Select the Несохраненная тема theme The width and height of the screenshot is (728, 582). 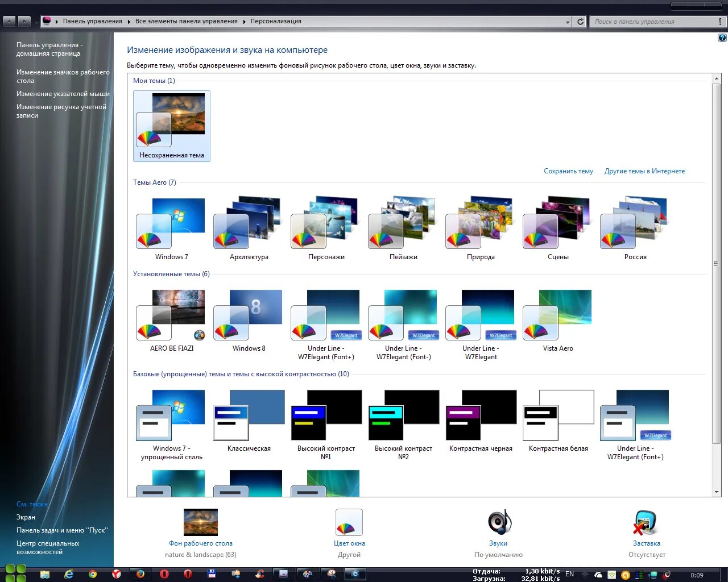172,126
